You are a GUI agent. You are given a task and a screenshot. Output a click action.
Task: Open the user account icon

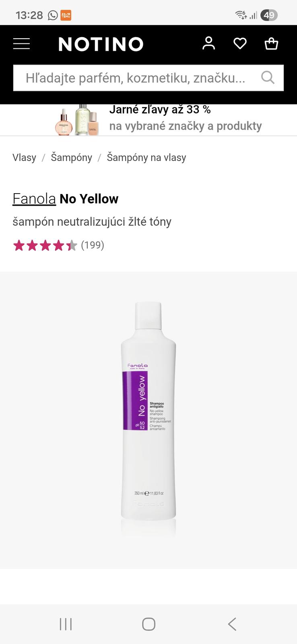[x=208, y=43]
